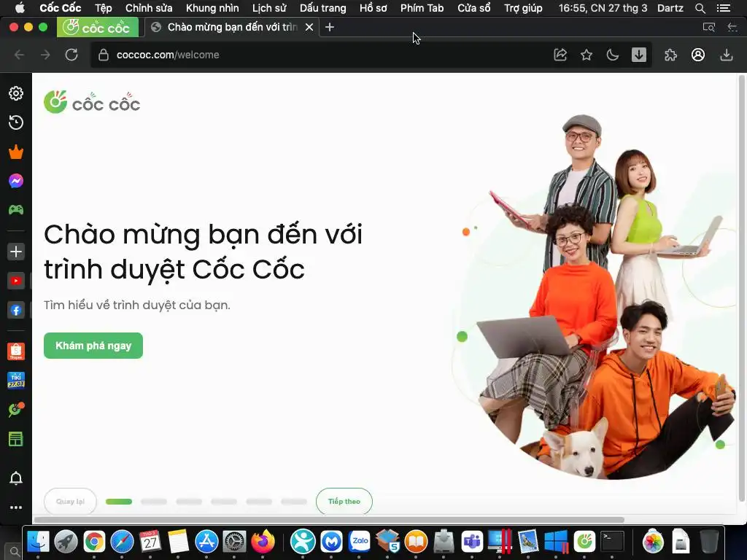Click the vertical scrollbar on right edge
Image resolution: width=747 pixels, height=560 pixels.
pos(741,288)
